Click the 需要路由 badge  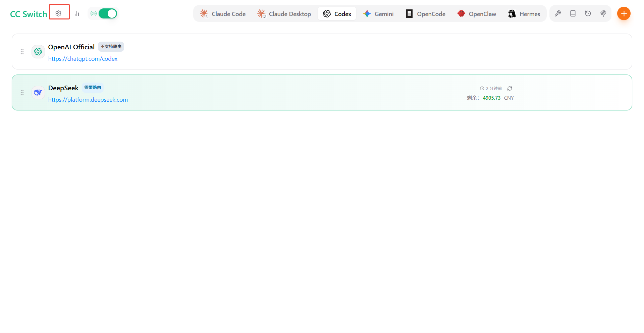coord(93,88)
